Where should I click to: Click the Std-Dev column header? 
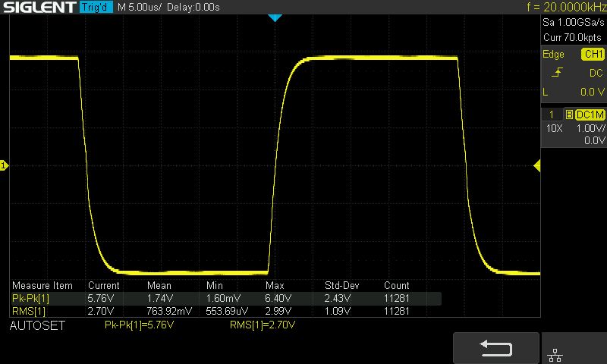(342, 285)
